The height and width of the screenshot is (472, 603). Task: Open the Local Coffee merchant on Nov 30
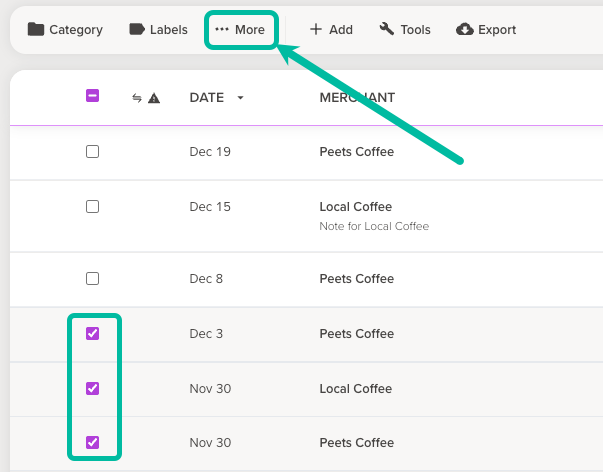(x=356, y=389)
